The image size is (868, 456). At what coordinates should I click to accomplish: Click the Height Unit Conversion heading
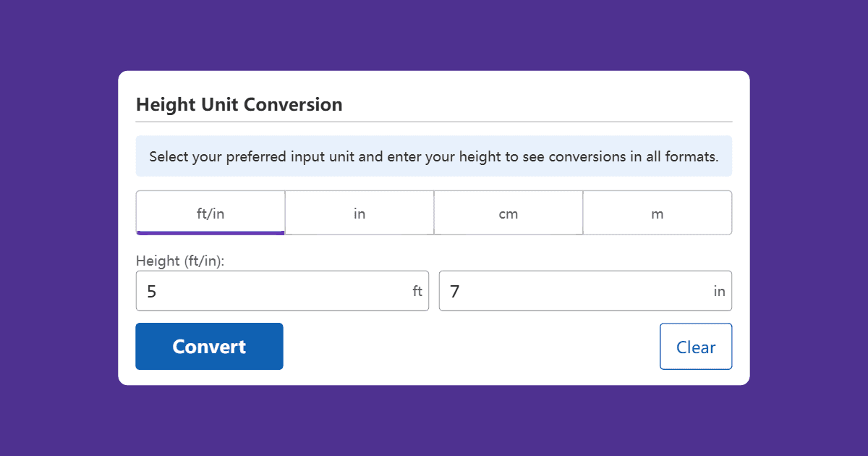coord(239,104)
